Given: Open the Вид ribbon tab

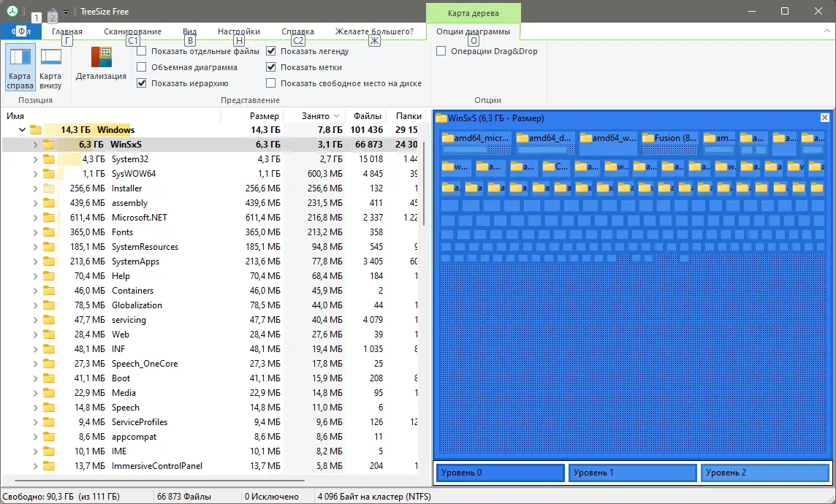Looking at the screenshot, I should point(189,31).
